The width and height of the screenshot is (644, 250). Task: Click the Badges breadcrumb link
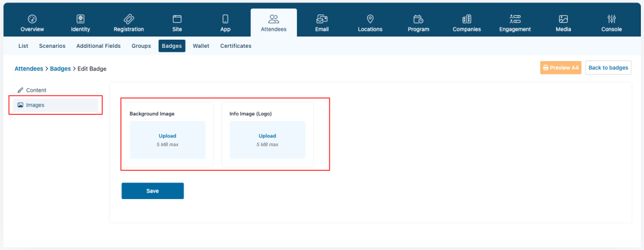coord(60,69)
